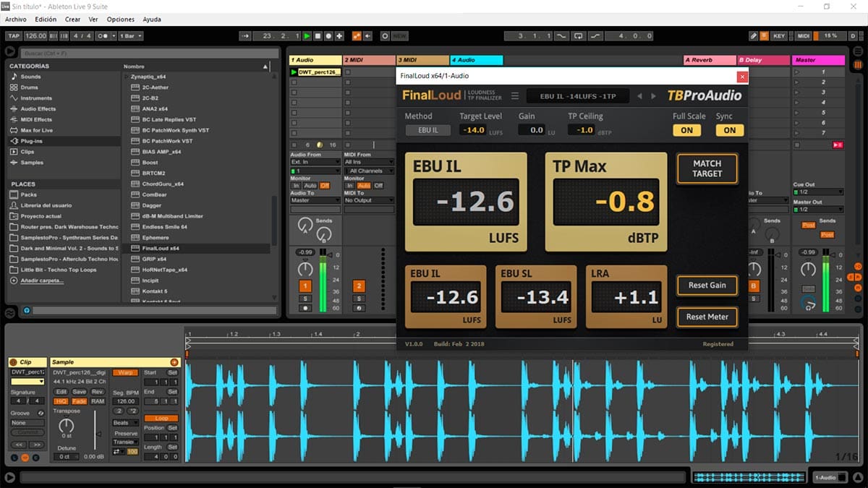Adjust the Transpose knob
Image resolution: width=868 pixels, height=488 pixels.
(66, 426)
